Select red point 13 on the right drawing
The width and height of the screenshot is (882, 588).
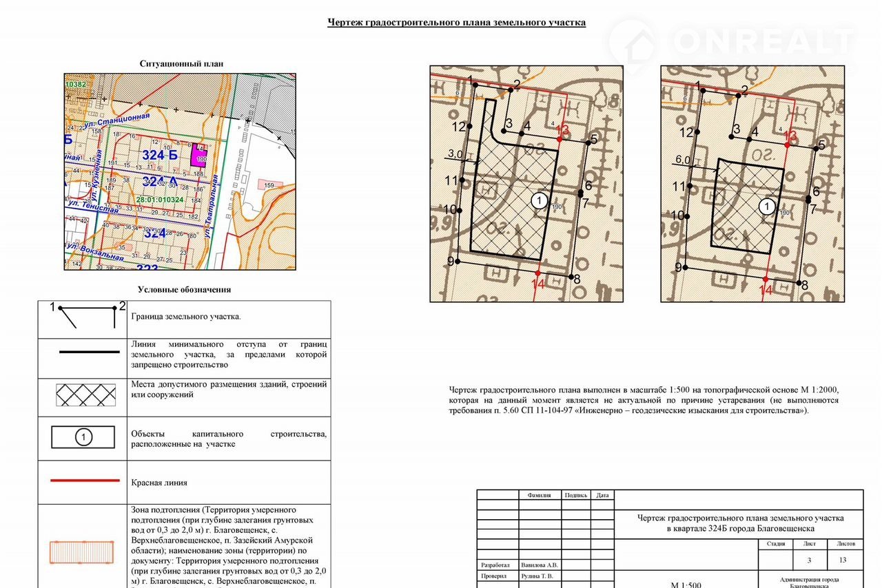pos(787,145)
